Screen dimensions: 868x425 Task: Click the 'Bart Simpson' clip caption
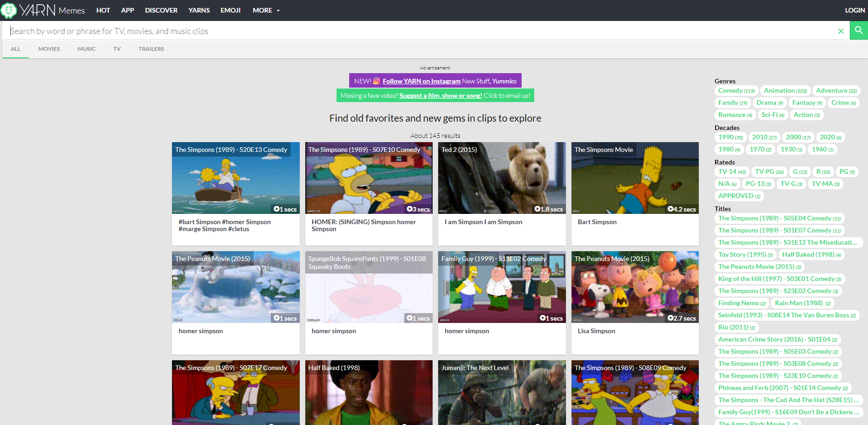(597, 222)
